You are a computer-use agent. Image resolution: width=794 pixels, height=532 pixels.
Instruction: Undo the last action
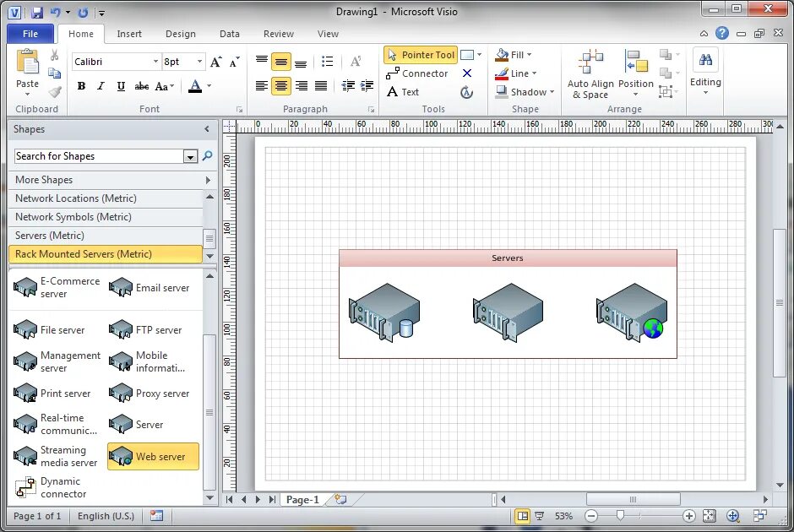click(56, 13)
